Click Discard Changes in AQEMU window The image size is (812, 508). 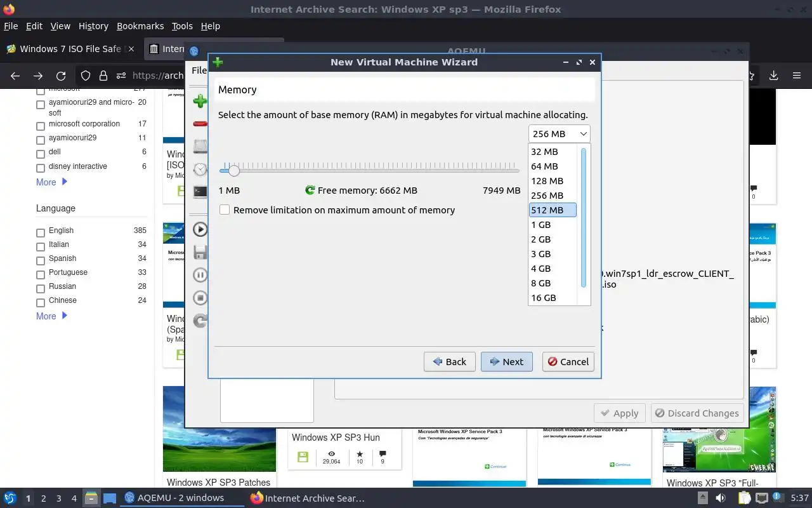click(x=697, y=413)
